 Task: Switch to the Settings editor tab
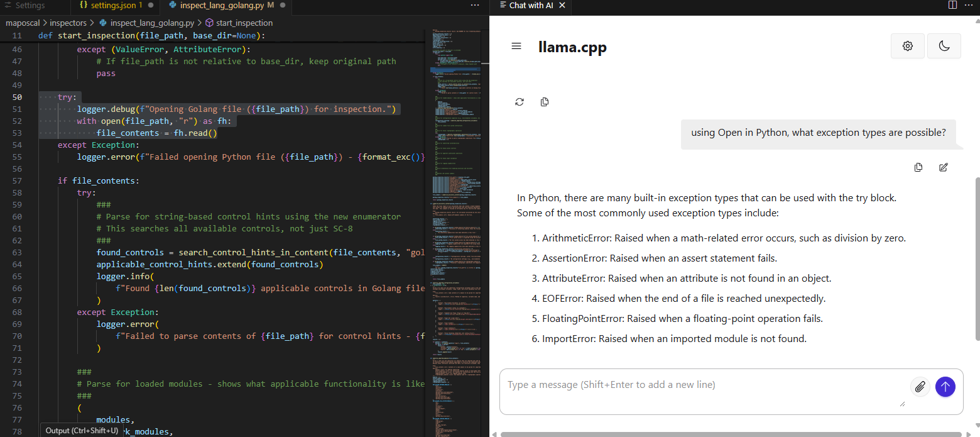point(29,6)
